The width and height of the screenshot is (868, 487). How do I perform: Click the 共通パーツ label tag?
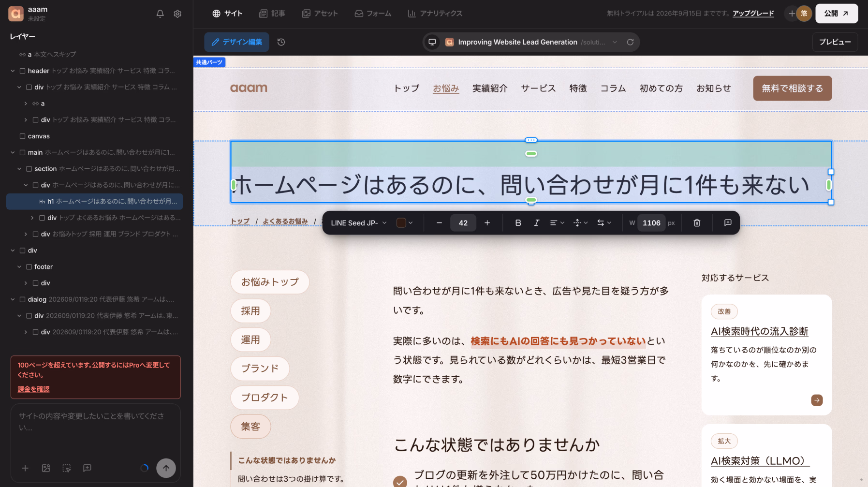[209, 62]
